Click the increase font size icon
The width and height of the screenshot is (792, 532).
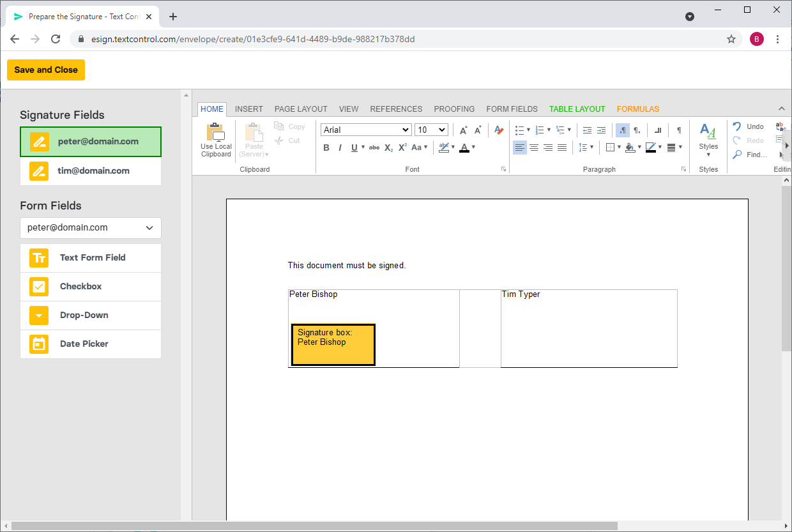pyautogui.click(x=464, y=130)
